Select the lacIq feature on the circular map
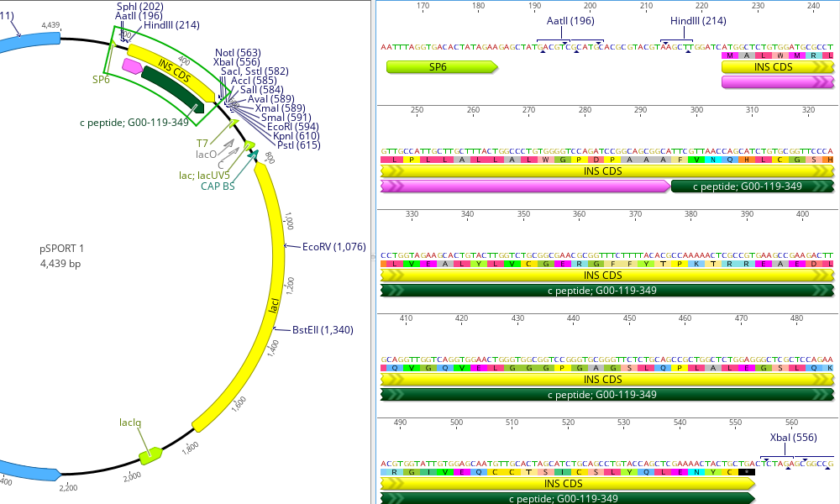The image size is (840, 504). (x=150, y=455)
